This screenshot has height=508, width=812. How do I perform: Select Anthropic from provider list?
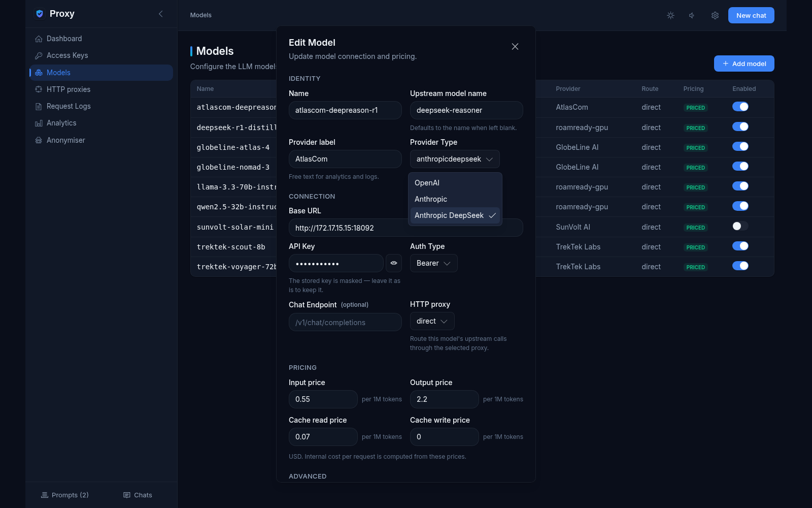[455, 199]
